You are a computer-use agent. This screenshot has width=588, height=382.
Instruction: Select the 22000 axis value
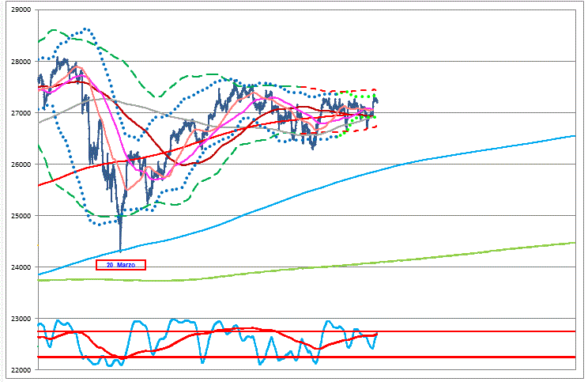point(21,370)
